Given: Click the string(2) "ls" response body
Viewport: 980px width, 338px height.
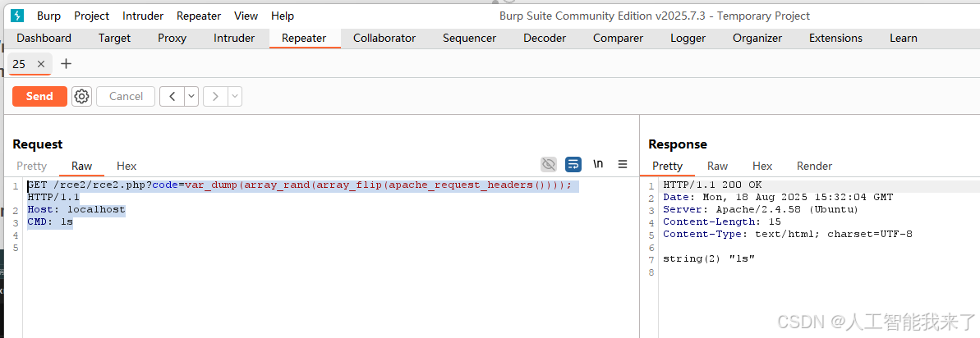Looking at the screenshot, I should (710, 258).
